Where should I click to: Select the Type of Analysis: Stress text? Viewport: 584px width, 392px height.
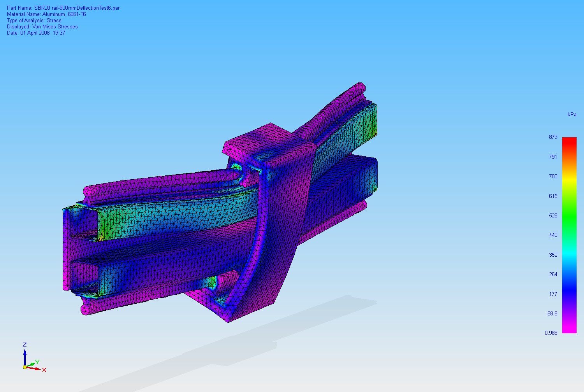pyautogui.click(x=34, y=21)
